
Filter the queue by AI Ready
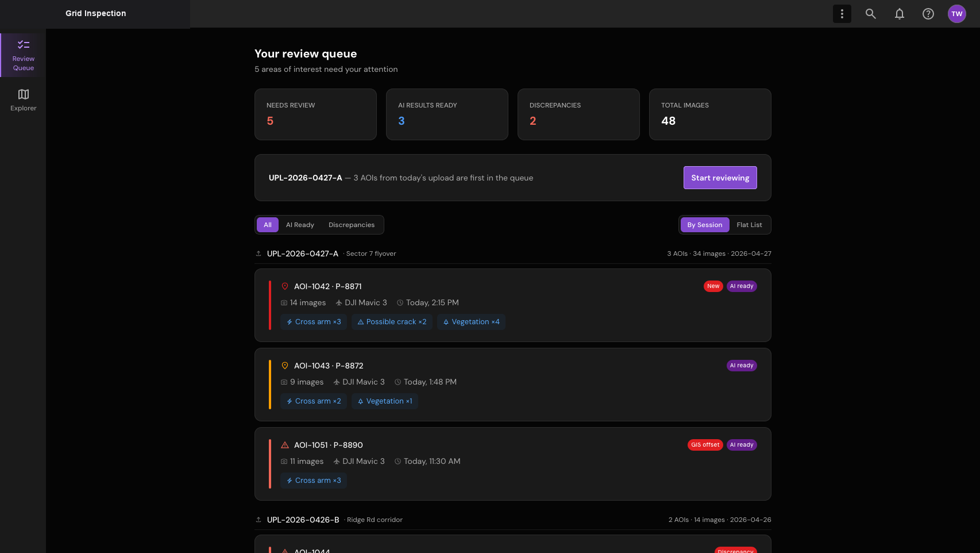point(300,225)
